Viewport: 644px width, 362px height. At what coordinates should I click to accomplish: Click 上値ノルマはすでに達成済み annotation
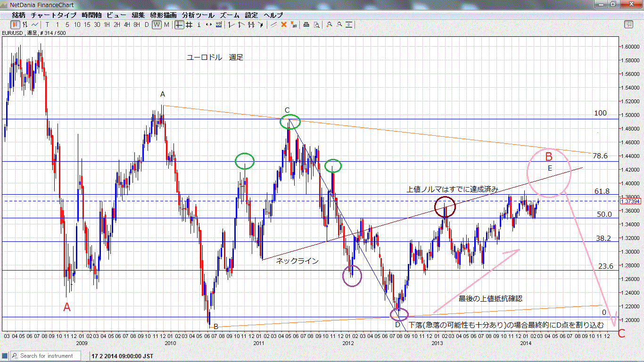[452, 189]
